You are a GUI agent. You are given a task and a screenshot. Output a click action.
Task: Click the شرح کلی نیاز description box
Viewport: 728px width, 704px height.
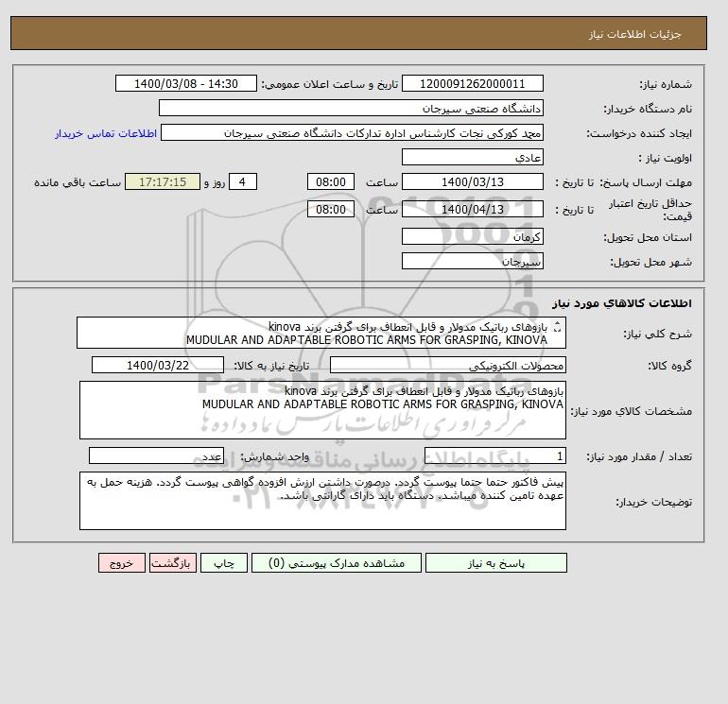click(321, 334)
